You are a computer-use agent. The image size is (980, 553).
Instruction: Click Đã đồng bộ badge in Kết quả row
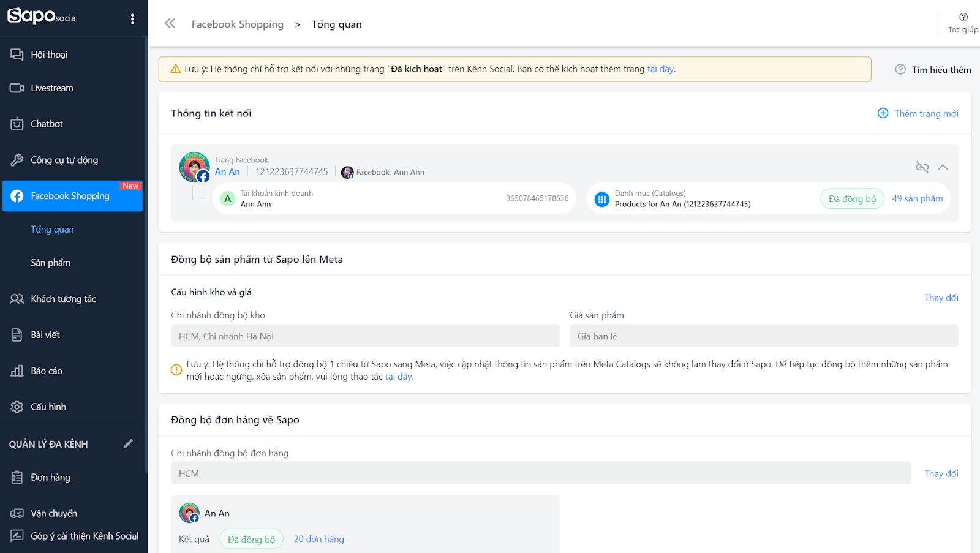pos(251,539)
